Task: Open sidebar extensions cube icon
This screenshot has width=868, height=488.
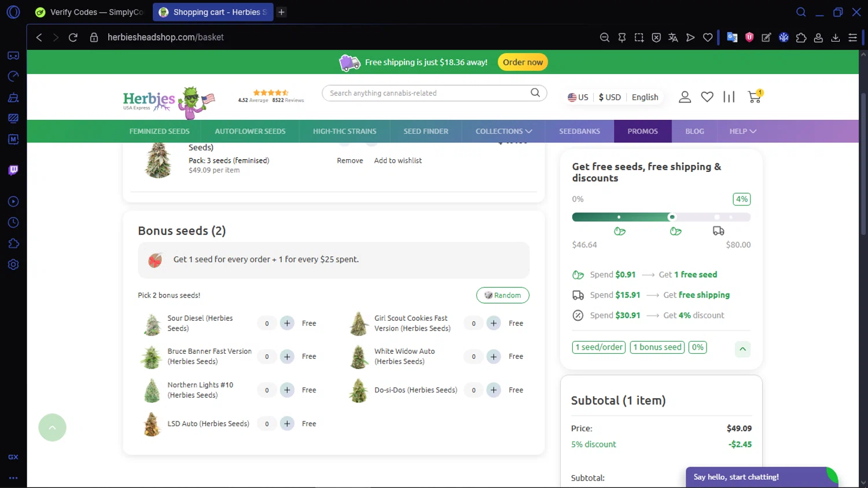Action: (13, 244)
